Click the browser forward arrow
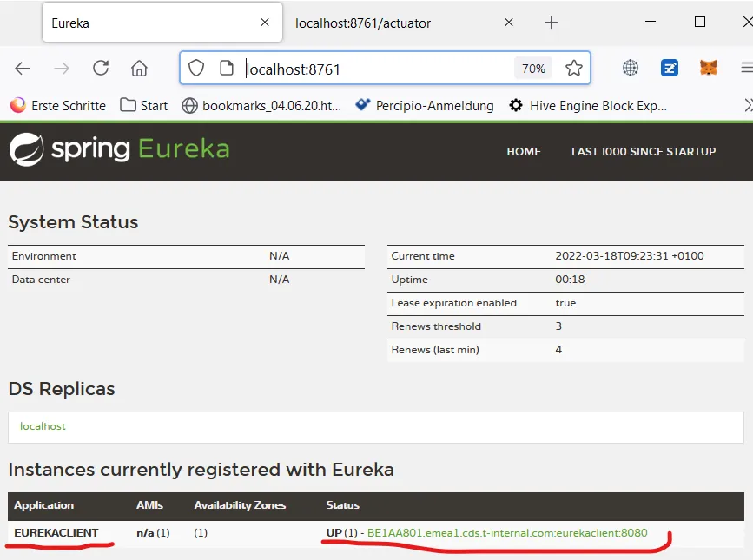Image resolution: width=753 pixels, height=560 pixels. (62, 69)
